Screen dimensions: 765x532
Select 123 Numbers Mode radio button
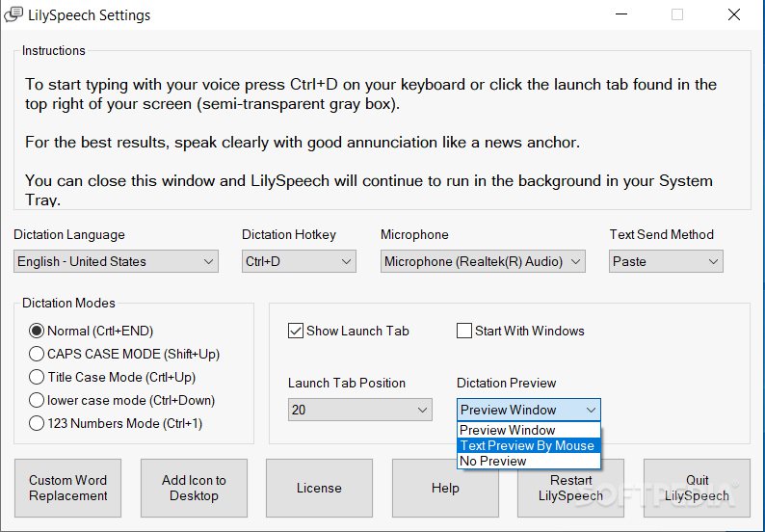[37, 423]
